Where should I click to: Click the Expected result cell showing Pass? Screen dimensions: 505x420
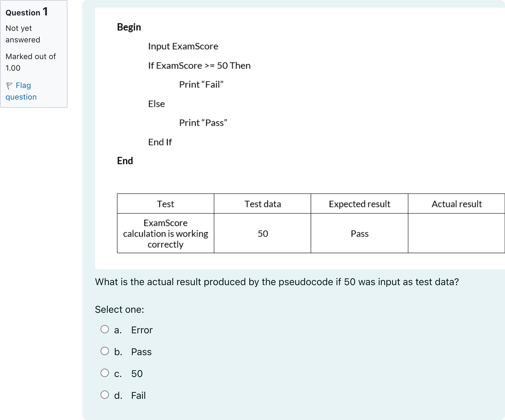coord(359,233)
